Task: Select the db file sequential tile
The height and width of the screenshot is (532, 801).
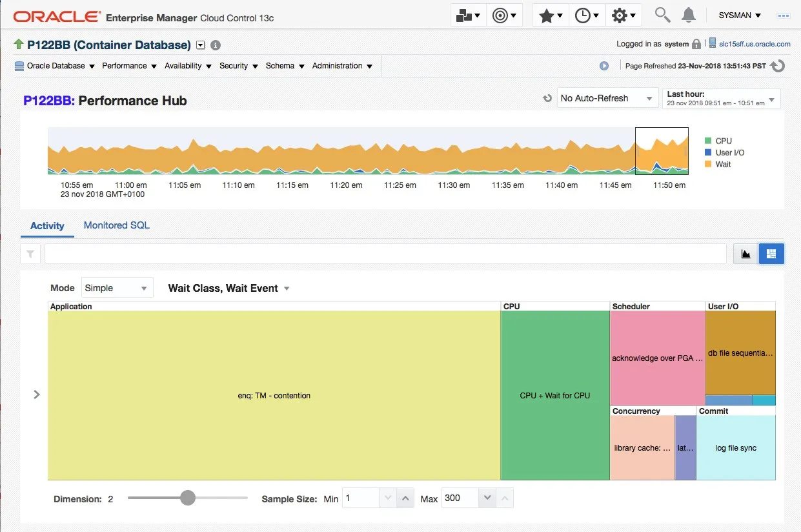Action: pyautogui.click(x=740, y=353)
